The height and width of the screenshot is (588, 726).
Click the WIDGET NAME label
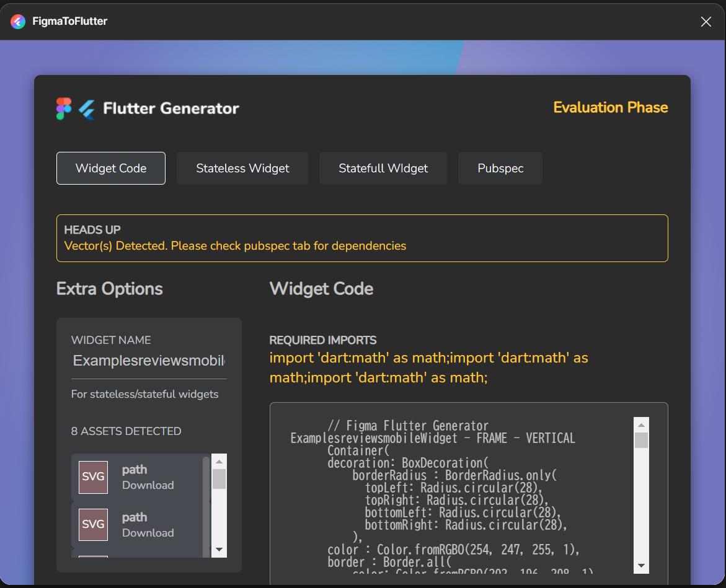pos(110,340)
